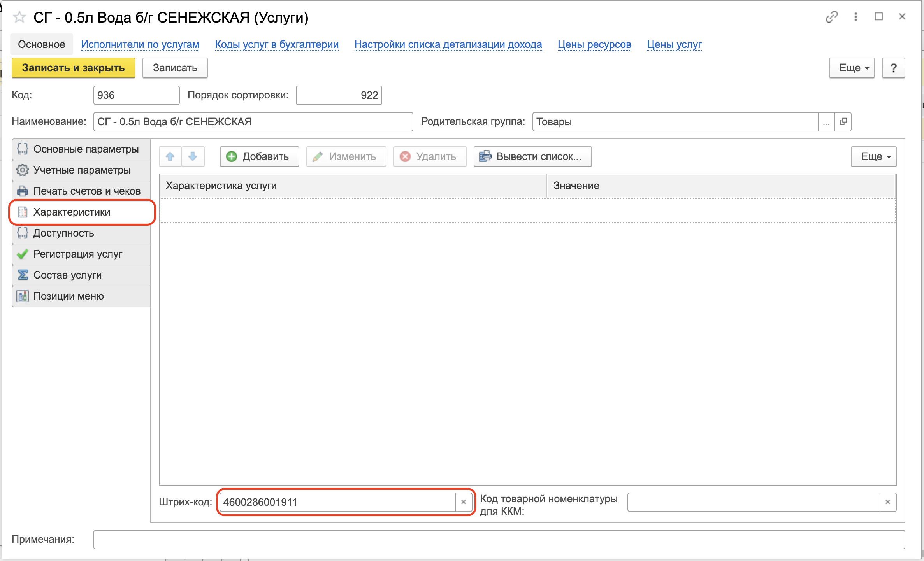
Task: Move row down with the down arrow
Action: click(x=193, y=156)
